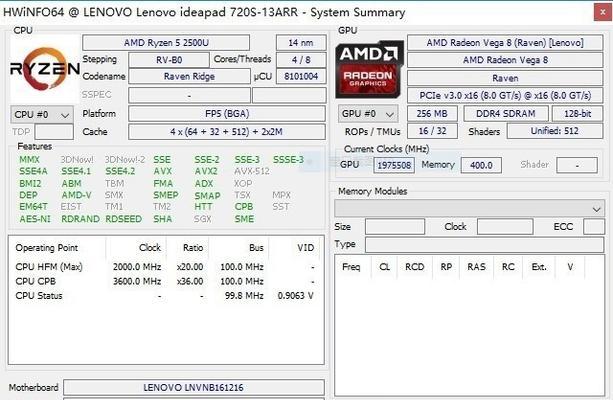613x400 pixels.
Task: Click the RV-B0 stepping field
Action: [169, 60]
